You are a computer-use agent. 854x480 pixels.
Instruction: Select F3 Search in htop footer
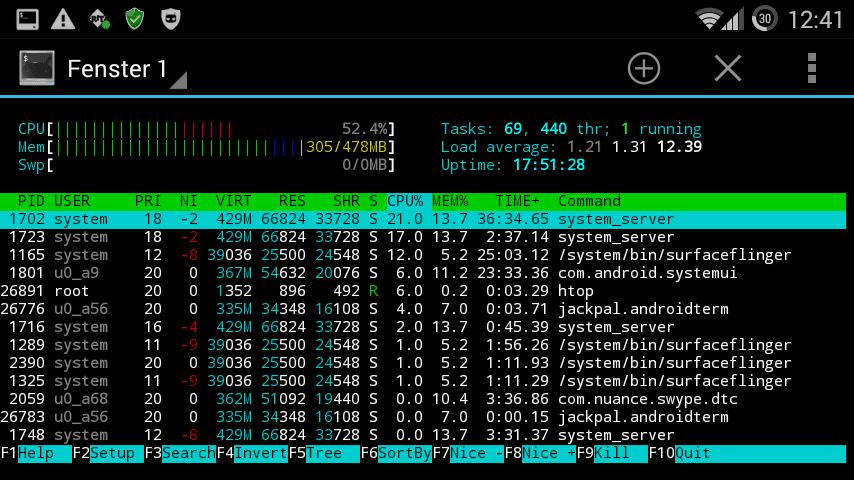pyautogui.click(x=180, y=453)
